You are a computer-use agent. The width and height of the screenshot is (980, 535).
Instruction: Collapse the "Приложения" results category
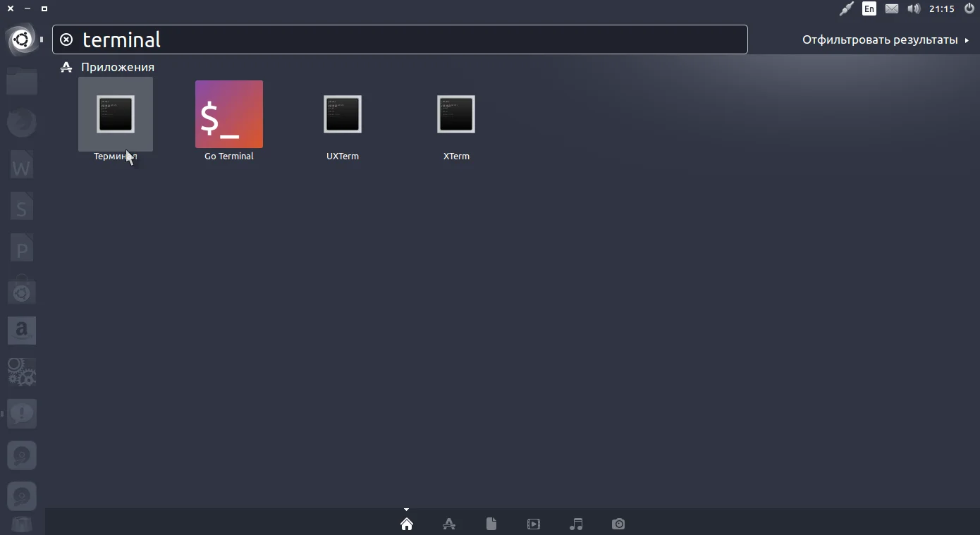pos(108,67)
